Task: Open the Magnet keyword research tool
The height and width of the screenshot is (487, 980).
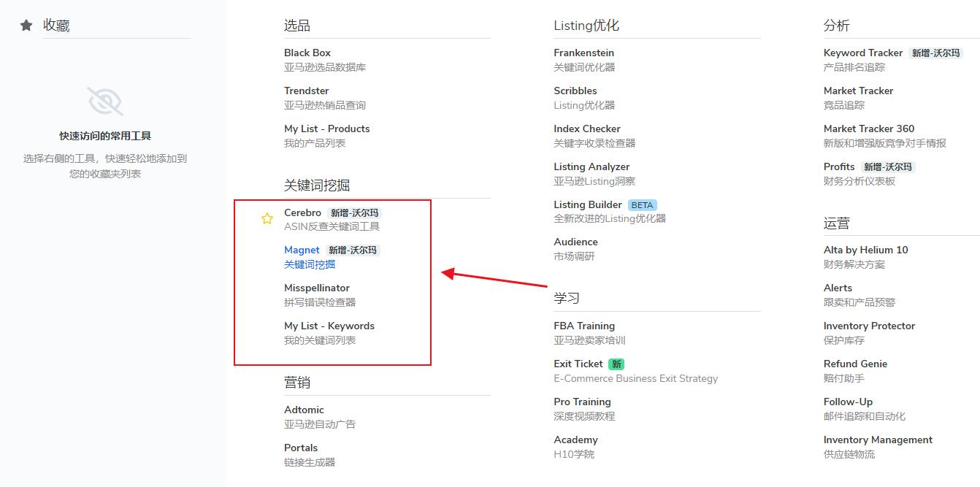Action: pos(302,250)
